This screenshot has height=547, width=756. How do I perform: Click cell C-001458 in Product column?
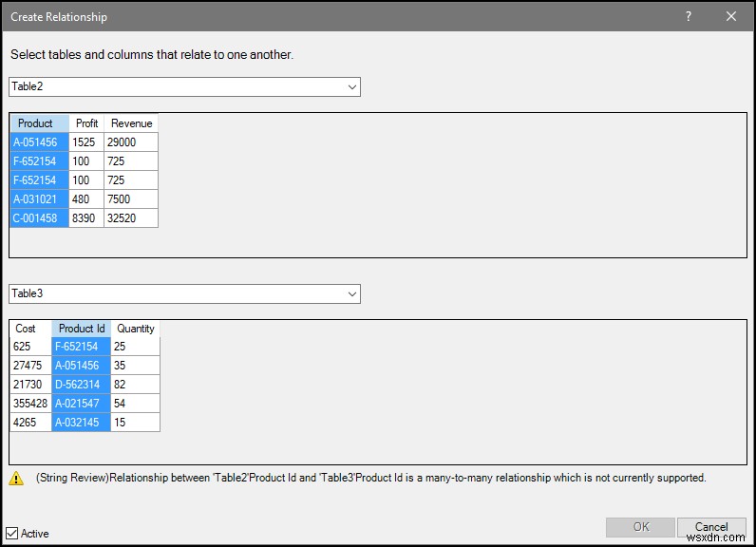click(40, 217)
